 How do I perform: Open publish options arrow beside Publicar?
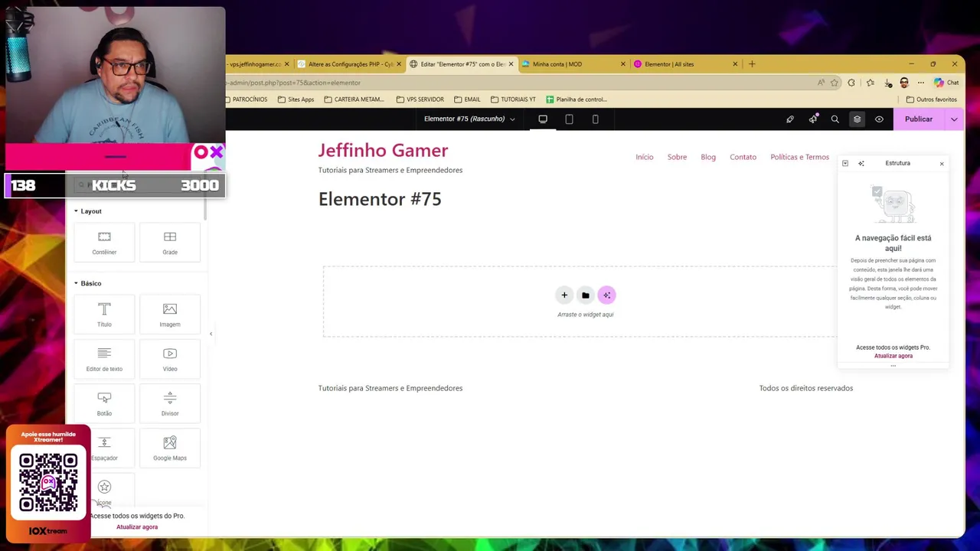[954, 119]
